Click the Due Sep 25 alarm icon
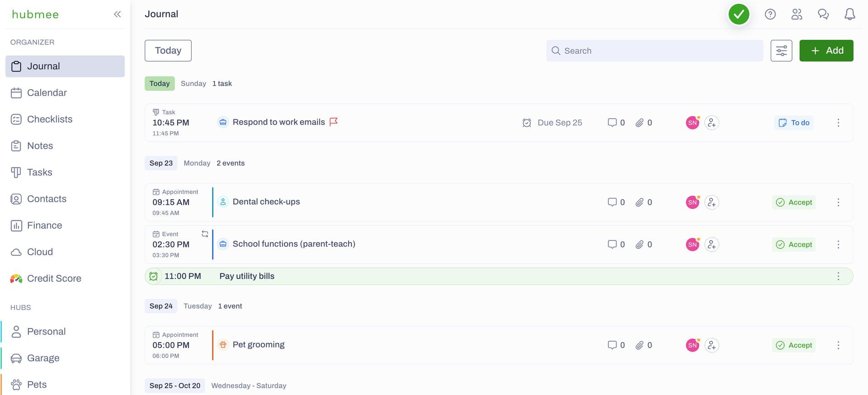868x395 pixels. [527, 123]
